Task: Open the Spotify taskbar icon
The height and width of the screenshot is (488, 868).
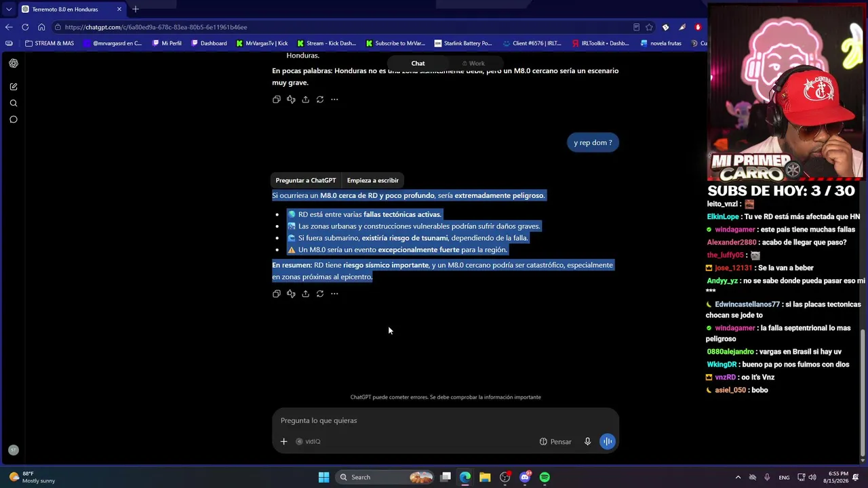Action: coord(545,477)
